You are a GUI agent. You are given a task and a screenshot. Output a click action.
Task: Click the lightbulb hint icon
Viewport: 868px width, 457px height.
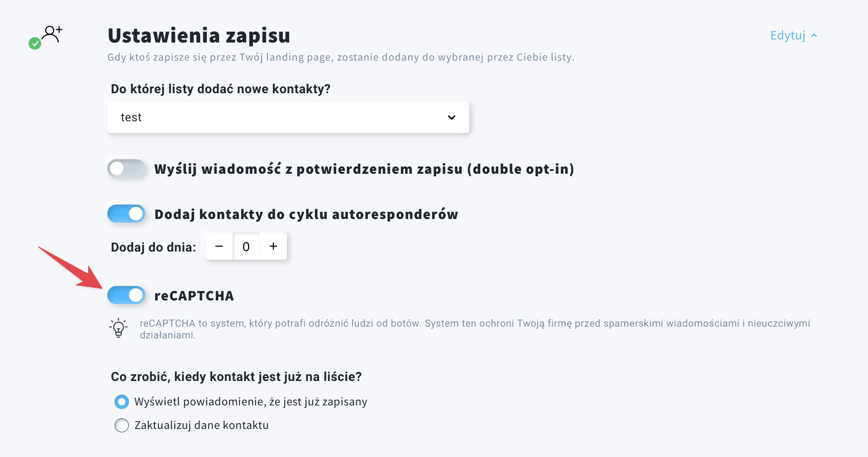tap(119, 328)
